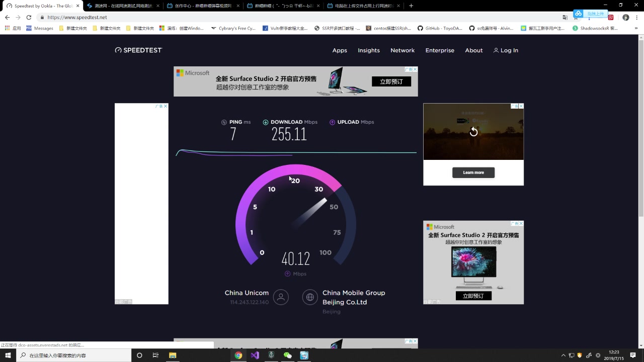The height and width of the screenshot is (362, 644).
Task: Open the ShadowsocksR bookmark
Action: tap(595, 28)
